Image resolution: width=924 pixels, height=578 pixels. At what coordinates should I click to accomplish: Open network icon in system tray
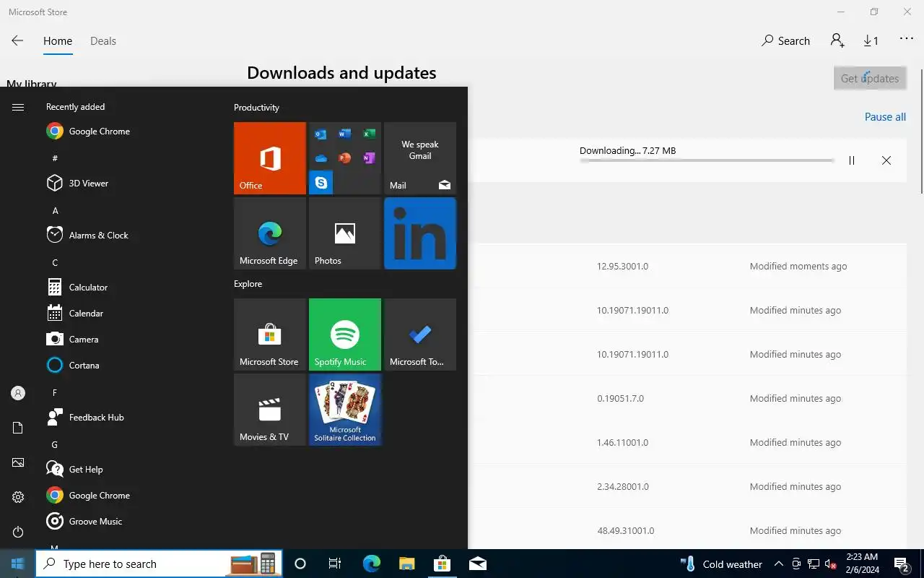[x=814, y=564]
